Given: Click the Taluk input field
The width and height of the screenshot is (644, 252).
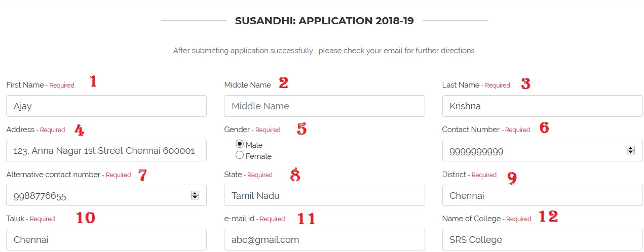Looking at the screenshot, I should (106, 239).
